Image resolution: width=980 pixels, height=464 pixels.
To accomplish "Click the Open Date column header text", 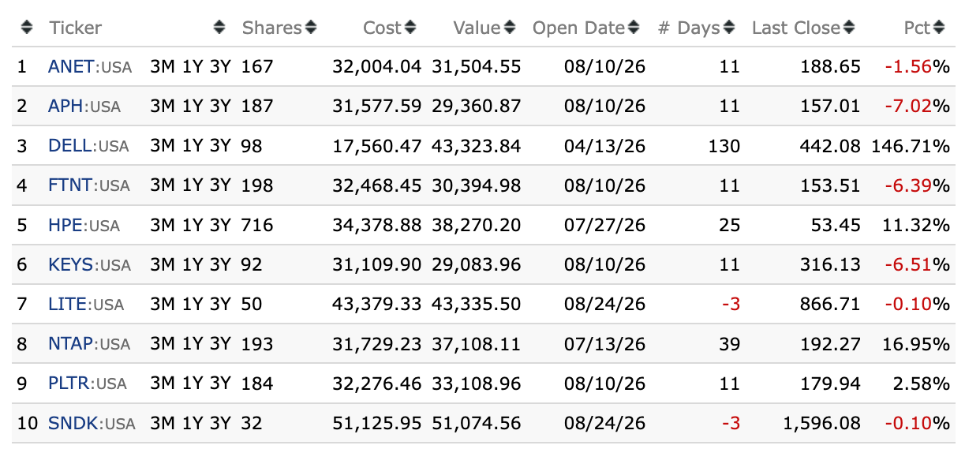I will [x=578, y=28].
